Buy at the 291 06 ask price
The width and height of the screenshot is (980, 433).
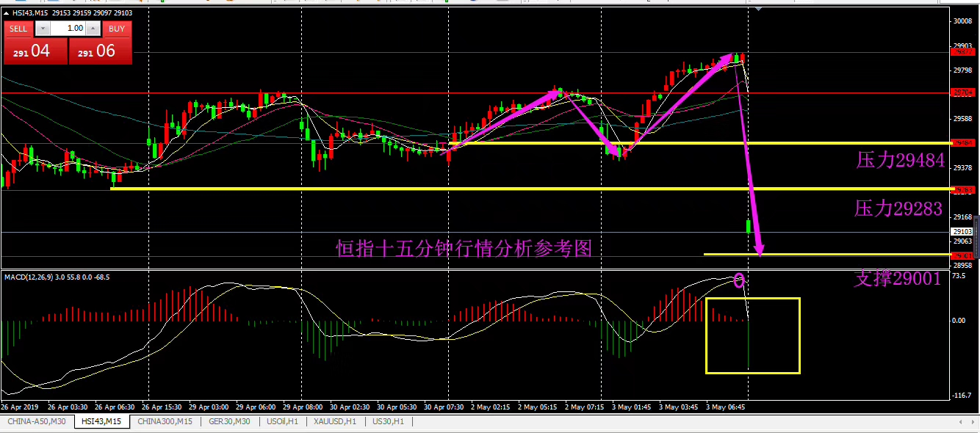(100, 51)
